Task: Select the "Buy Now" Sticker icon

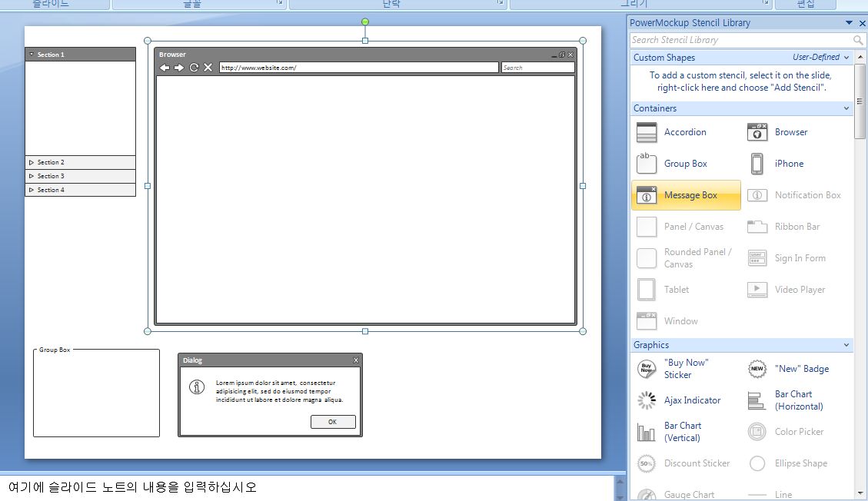Action: [x=647, y=369]
